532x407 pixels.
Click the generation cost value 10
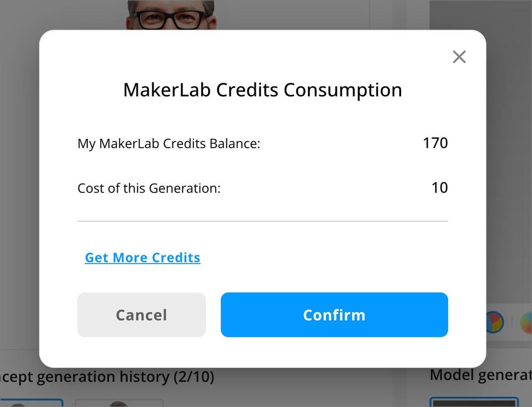[x=439, y=188]
